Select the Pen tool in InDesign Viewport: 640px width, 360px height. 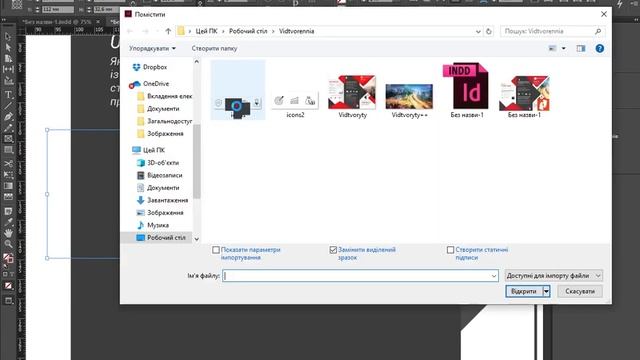8,117
